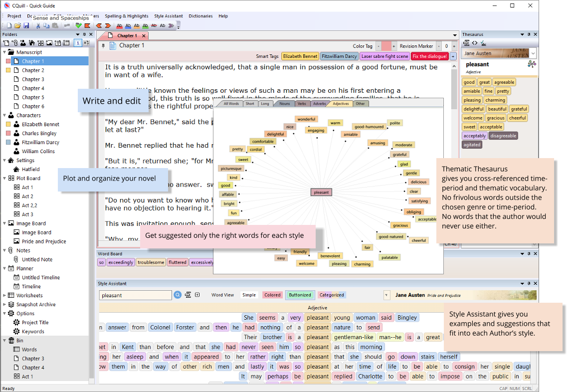Expand the Worksheets folder
Image resolution: width=569 pixels, height=392 pixels.
(x=4, y=295)
